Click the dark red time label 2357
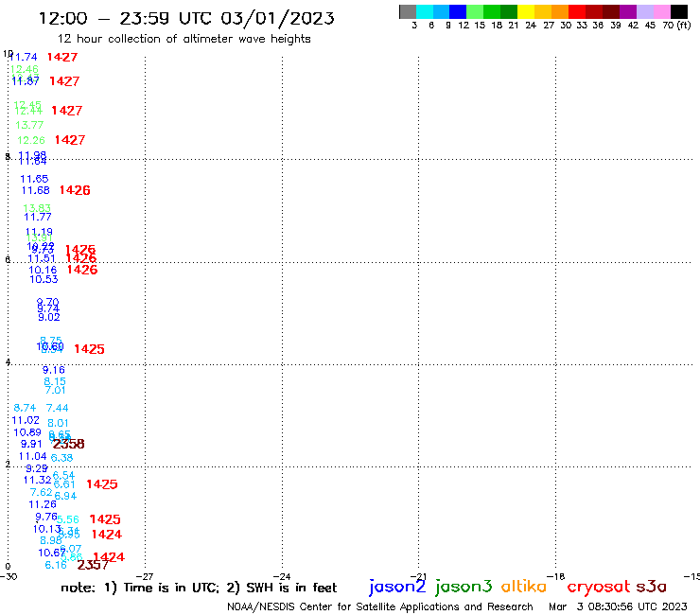 (x=93, y=565)
